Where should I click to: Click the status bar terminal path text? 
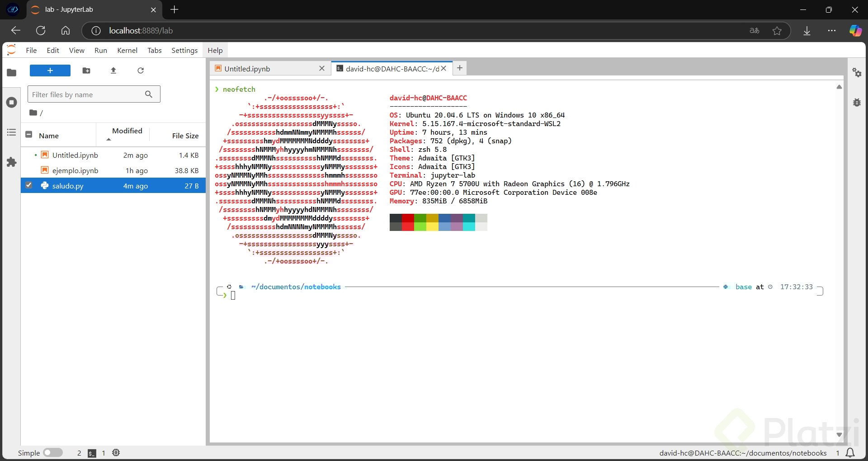pyautogui.click(x=743, y=453)
